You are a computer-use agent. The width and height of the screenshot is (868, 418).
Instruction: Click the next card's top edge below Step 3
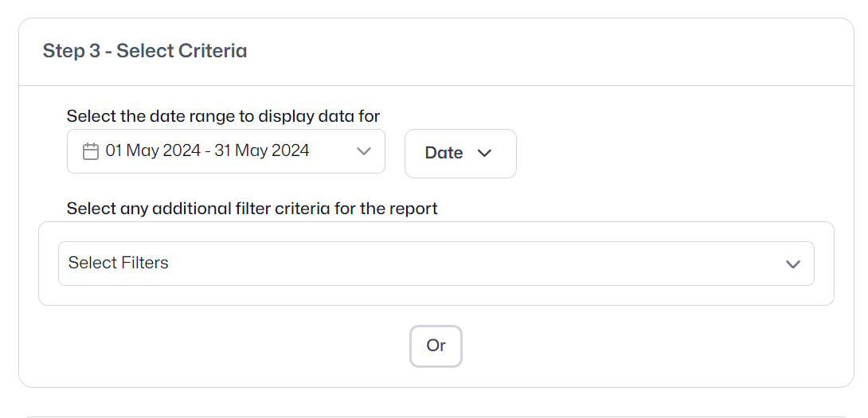click(x=436, y=416)
